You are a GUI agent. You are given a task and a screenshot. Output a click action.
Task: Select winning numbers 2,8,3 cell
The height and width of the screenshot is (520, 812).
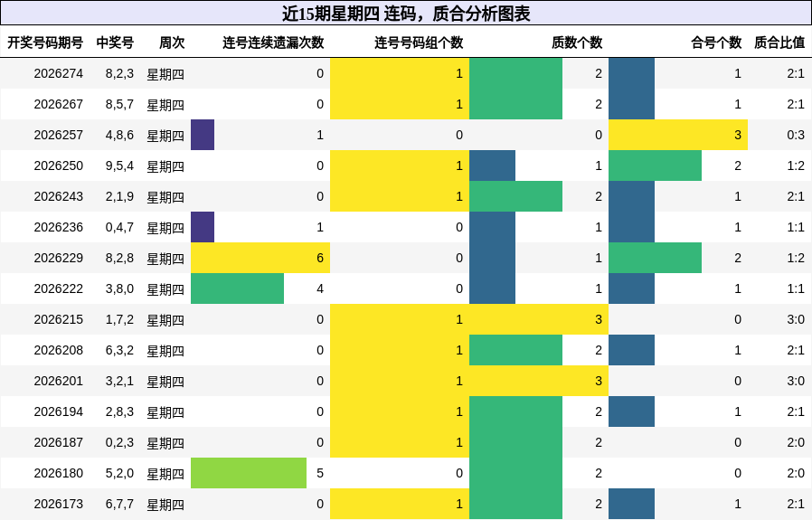119,411
